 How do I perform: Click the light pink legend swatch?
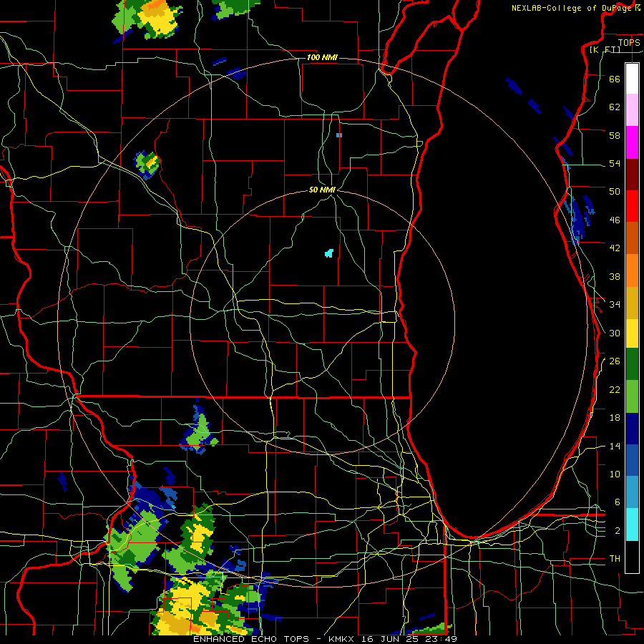click(632, 110)
